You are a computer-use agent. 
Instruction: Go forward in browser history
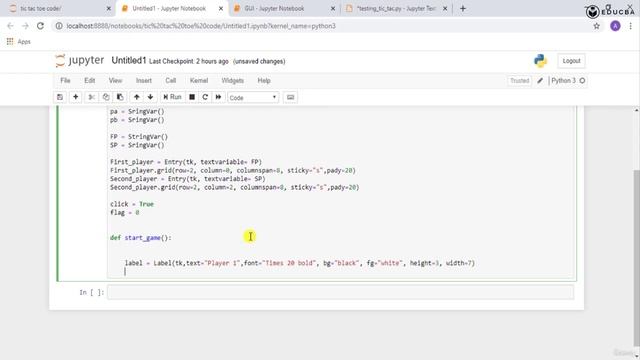(25, 26)
